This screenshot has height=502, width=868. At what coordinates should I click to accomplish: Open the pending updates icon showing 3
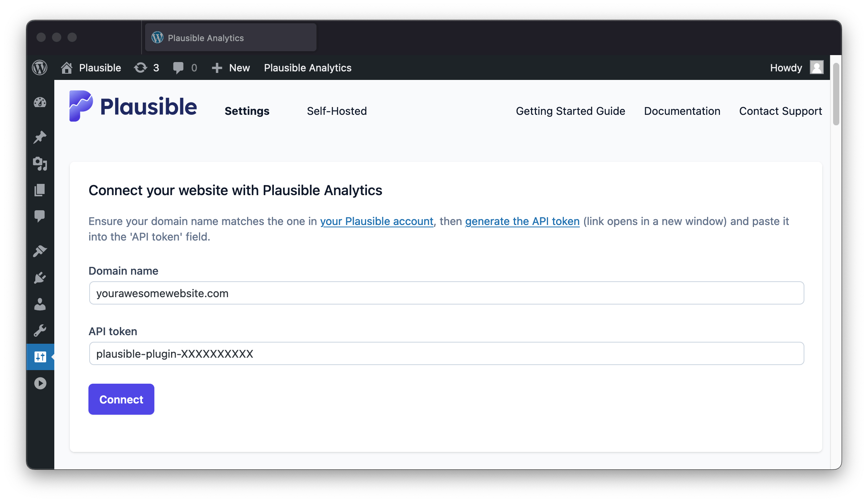[141, 68]
